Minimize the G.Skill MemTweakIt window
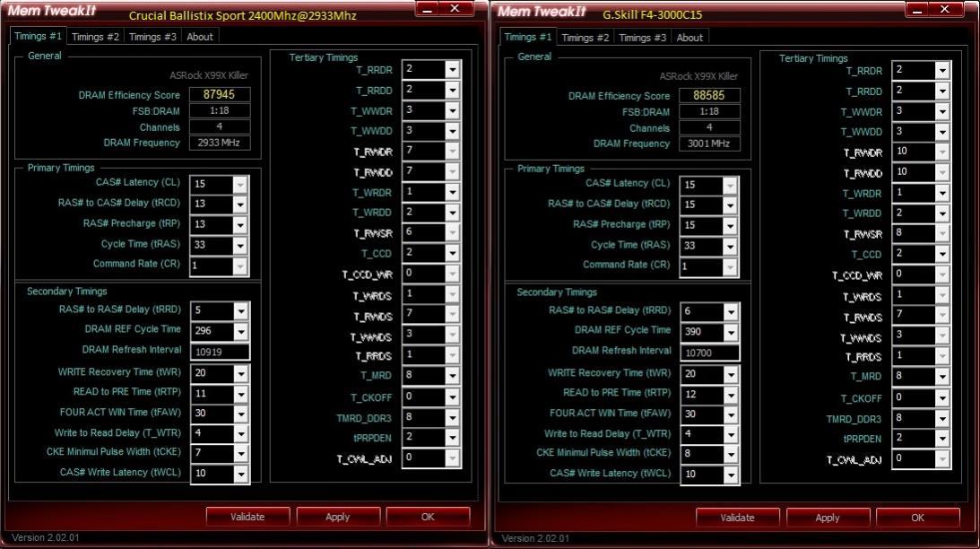Viewport: 980px width, 549px height. click(x=918, y=9)
